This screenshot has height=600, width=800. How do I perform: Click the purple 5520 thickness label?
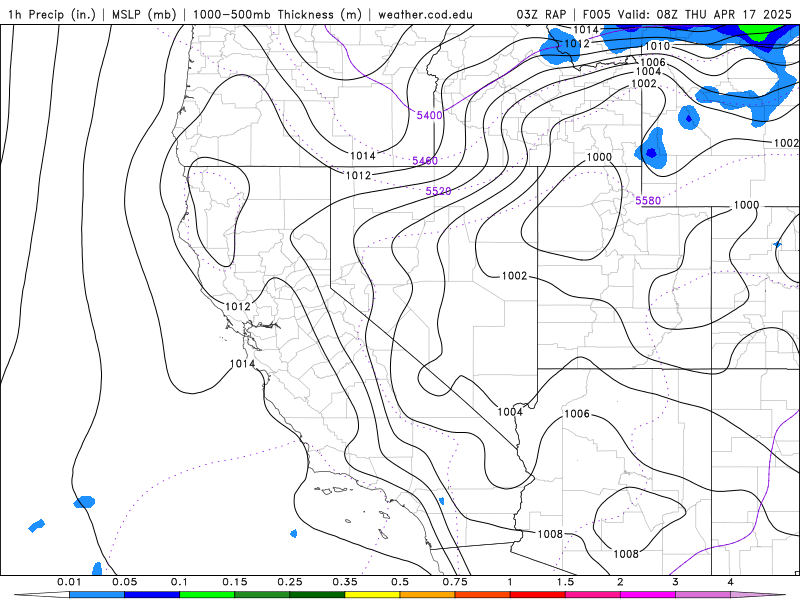pos(438,191)
